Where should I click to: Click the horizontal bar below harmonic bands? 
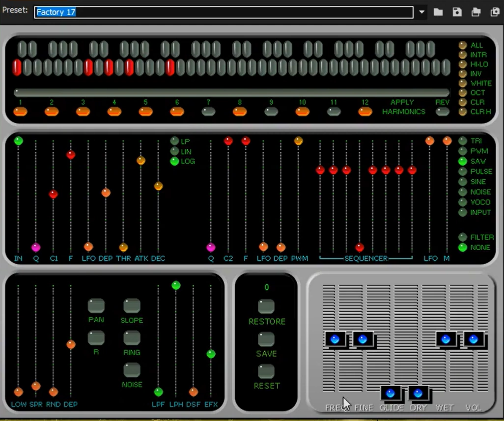(x=231, y=93)
